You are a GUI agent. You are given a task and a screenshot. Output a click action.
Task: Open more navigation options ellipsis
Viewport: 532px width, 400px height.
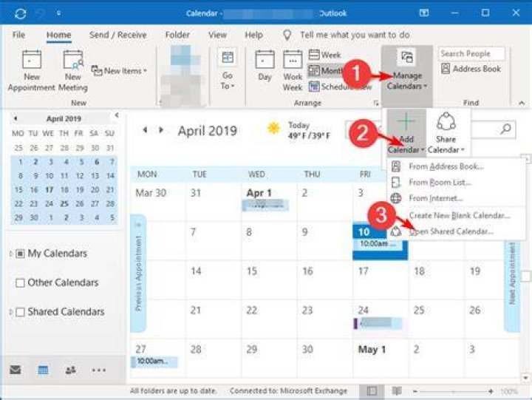[99, 370]
